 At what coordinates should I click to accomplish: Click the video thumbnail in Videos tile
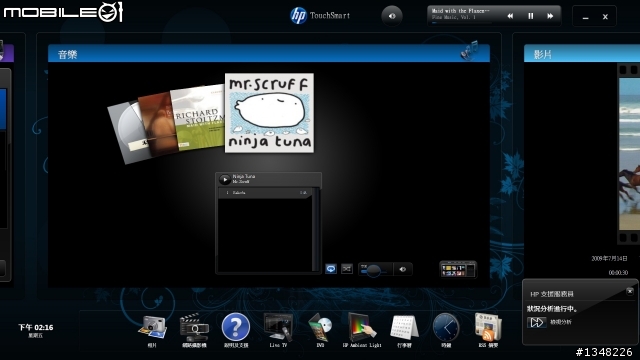[629, 153]
